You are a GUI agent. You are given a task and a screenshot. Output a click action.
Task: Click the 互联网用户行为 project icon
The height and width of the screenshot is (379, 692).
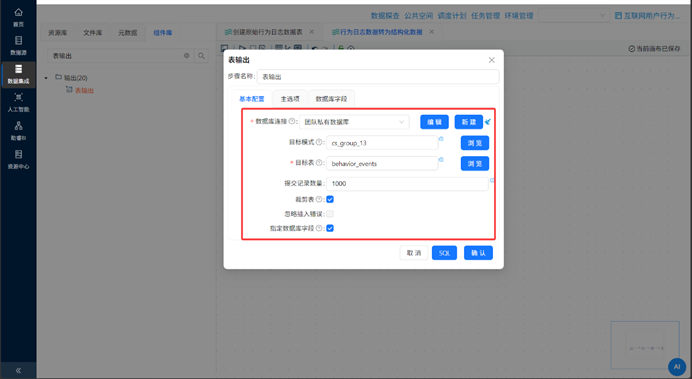click(x=618, y=15)
